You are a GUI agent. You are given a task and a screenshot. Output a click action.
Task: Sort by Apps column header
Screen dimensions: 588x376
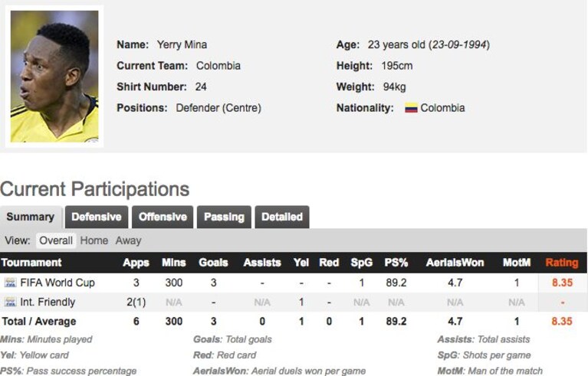(136, 263)
